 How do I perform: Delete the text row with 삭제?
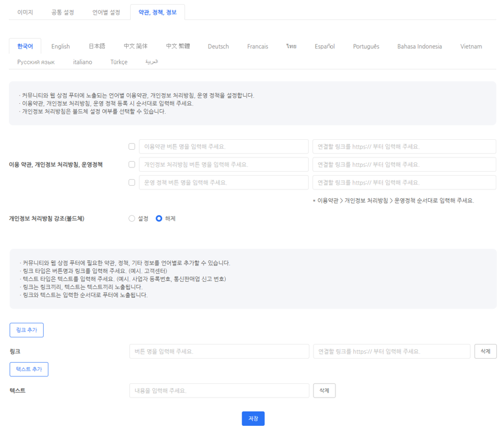(x=324, y=390)
